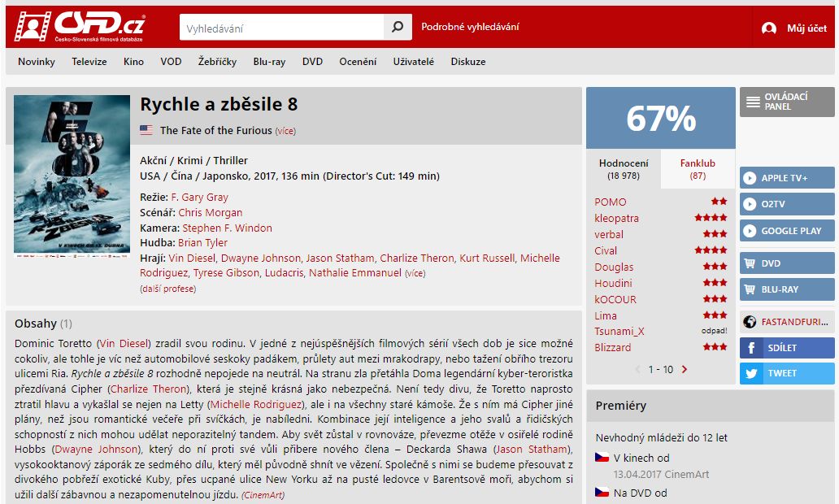The width and height of the screenshot is (839, 504).
Task: Open Dwayne Johnson in the Hrají cast list
Action: (x=261, y=258)
